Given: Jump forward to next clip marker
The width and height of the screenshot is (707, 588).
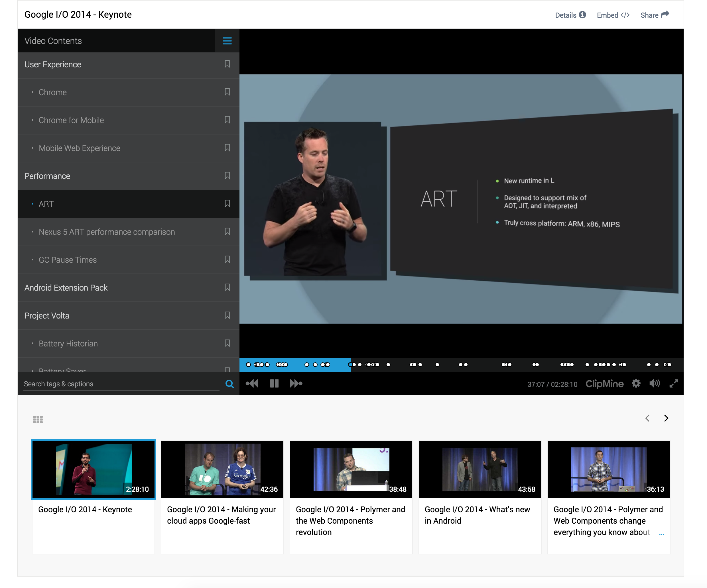Looking at the screenshot, I should (x=296, y=383).
